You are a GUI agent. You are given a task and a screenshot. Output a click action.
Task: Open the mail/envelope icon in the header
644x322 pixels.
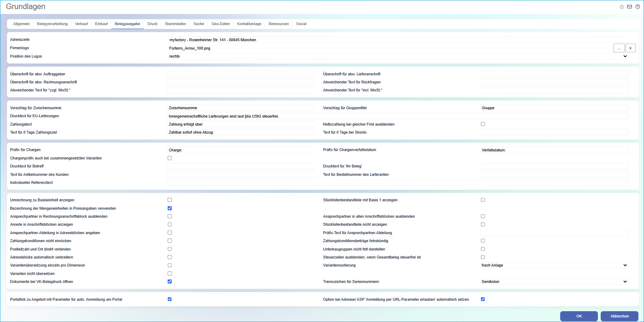pos(630,6)
